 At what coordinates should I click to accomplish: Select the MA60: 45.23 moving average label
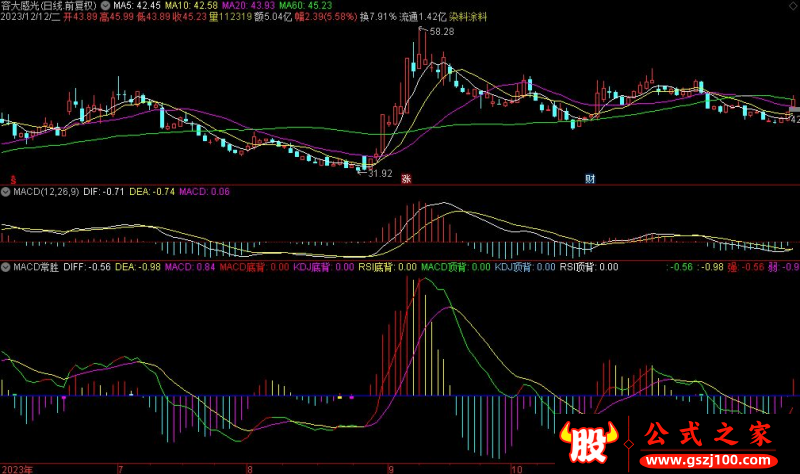tap(306, 6)
